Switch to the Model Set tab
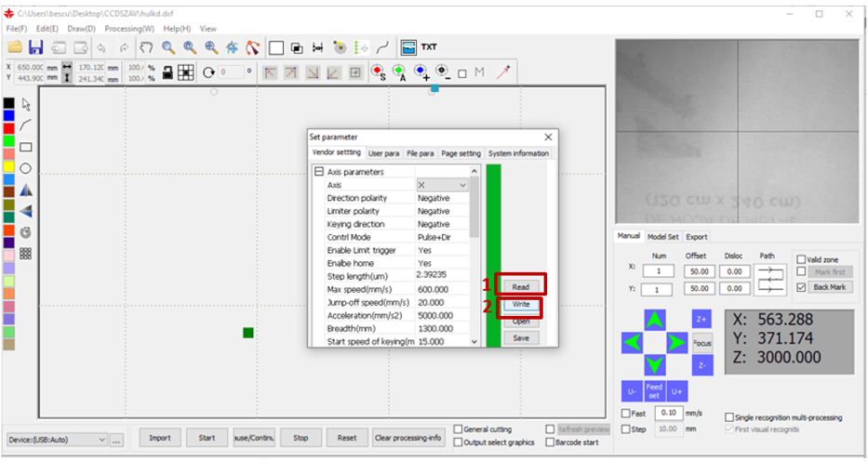 tap(662, 237)
